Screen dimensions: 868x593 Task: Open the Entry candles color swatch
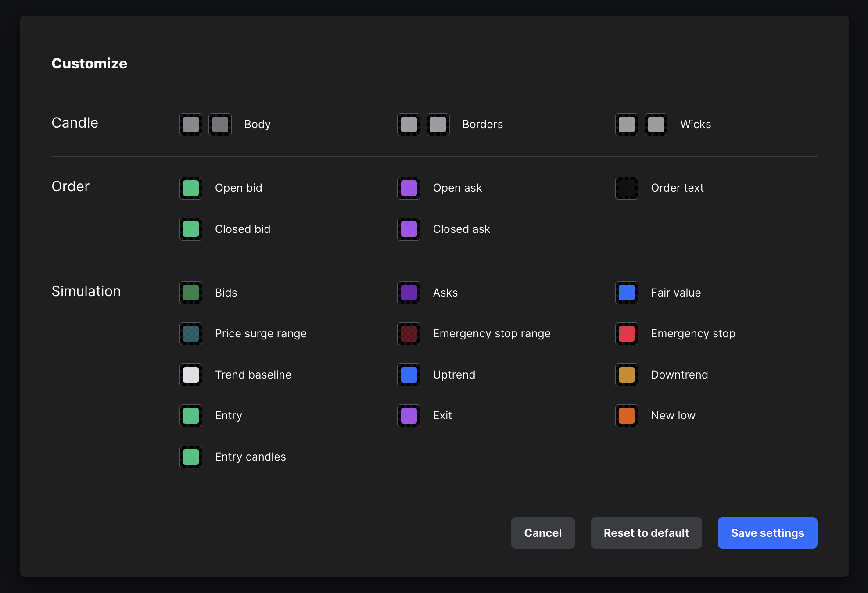coord(191,457)
